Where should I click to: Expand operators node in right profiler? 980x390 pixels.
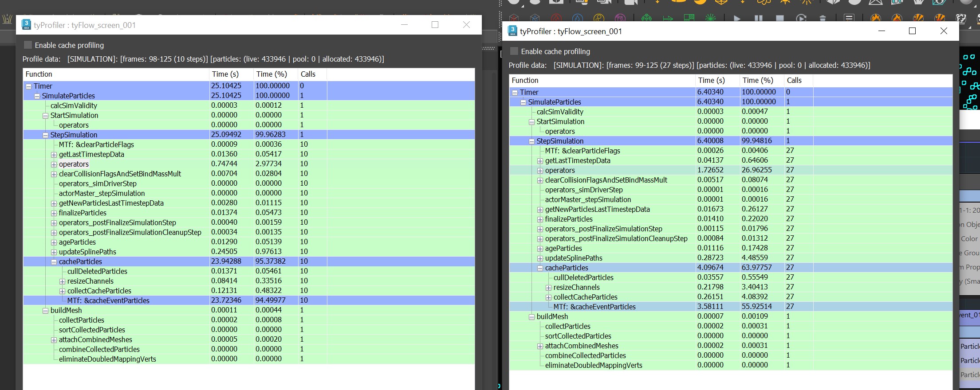[540, 171]
